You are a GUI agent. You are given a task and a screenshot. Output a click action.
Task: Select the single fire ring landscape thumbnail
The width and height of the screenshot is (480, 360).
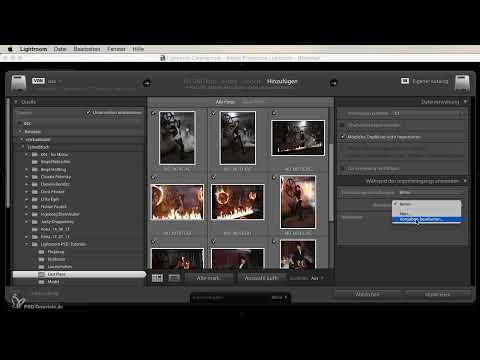237,202
